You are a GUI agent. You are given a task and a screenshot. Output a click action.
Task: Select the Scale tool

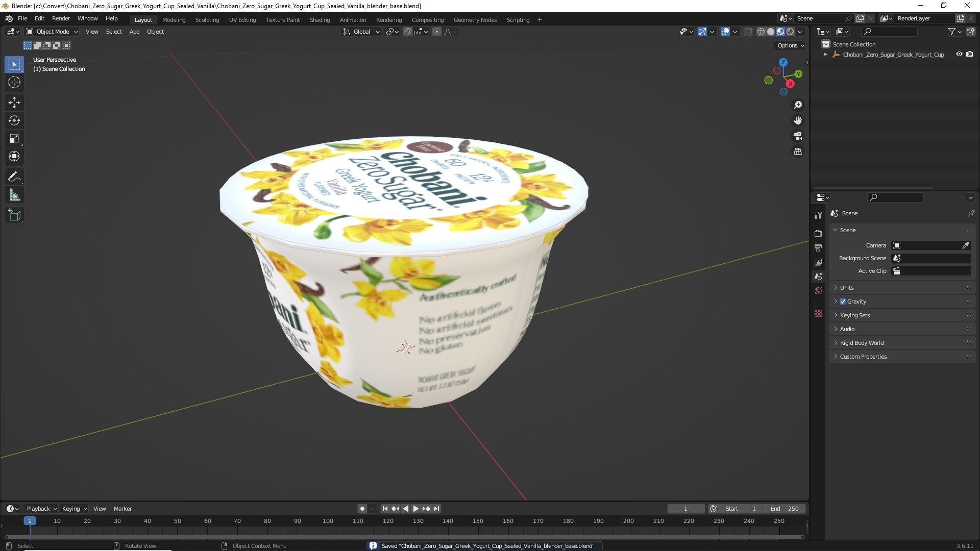click(14, 138)
